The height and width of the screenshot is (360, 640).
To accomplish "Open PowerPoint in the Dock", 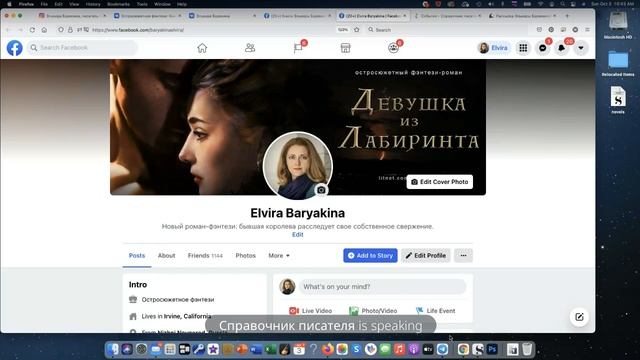I will point(242,349).
